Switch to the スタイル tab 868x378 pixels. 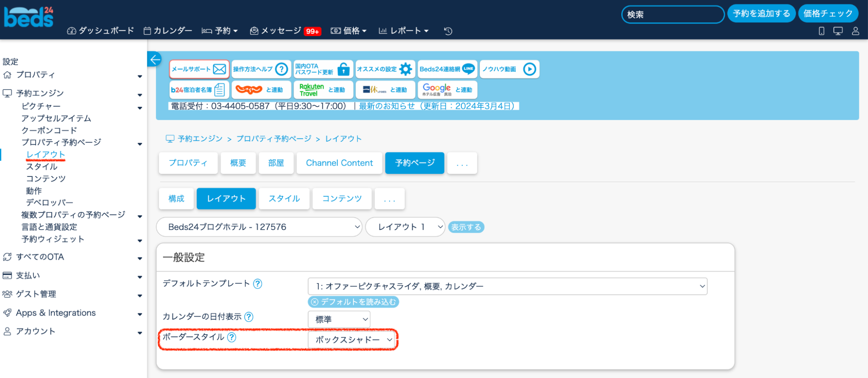[284, 199]
